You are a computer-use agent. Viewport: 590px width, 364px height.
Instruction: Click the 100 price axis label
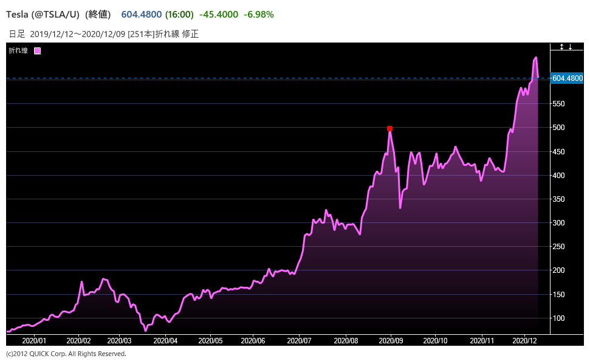tap(559, 318)
